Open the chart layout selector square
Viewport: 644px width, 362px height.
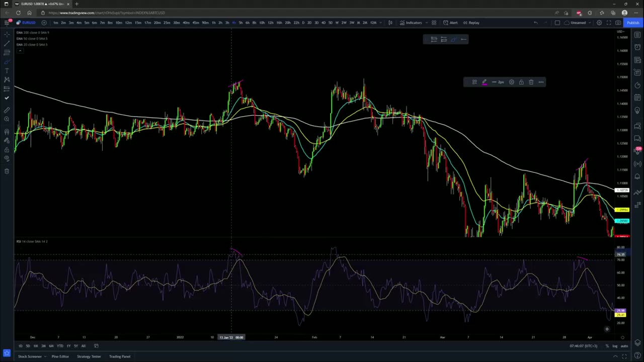(557, 23)
